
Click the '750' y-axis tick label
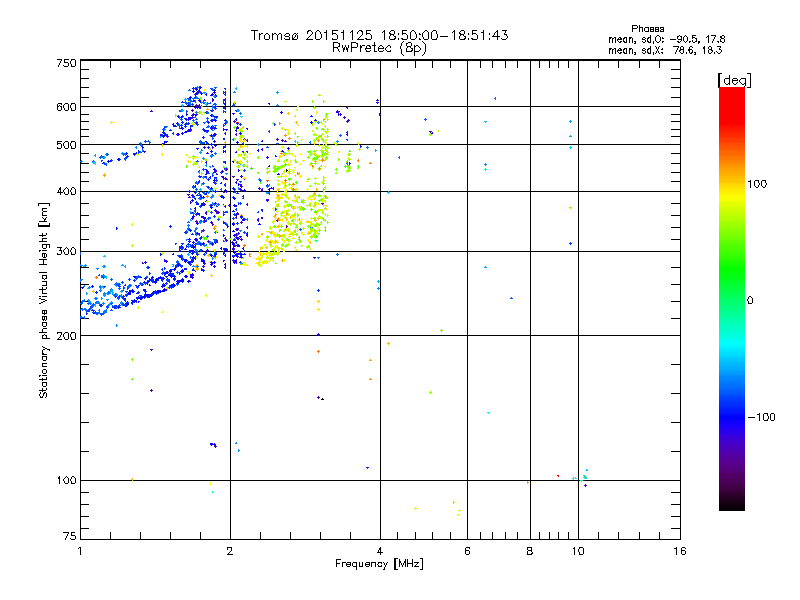[x=67, y=63]
